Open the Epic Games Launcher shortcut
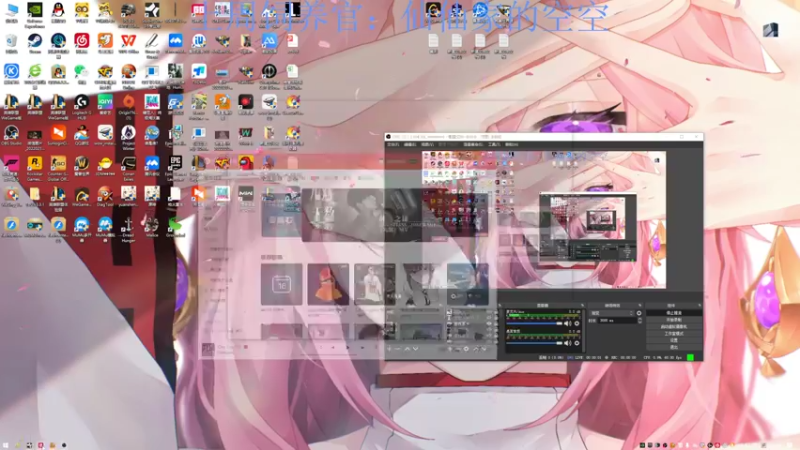Screen dimensions: 800x450 point(176,168)
